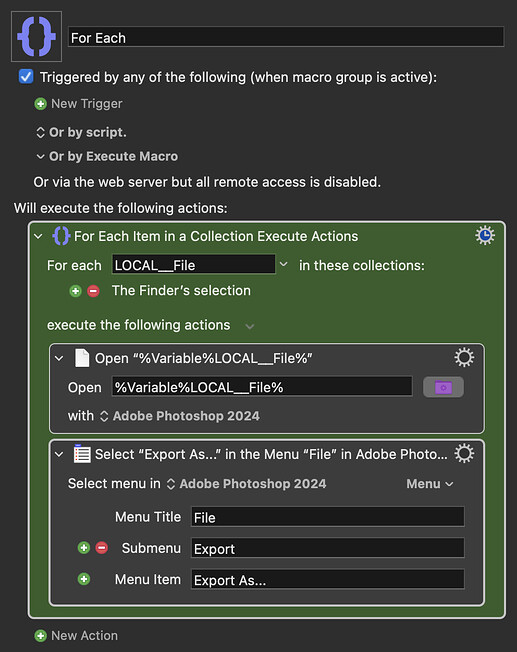The image size is (517, 652).
Task: Add a collection with the green plus
Action: (75, 291)
